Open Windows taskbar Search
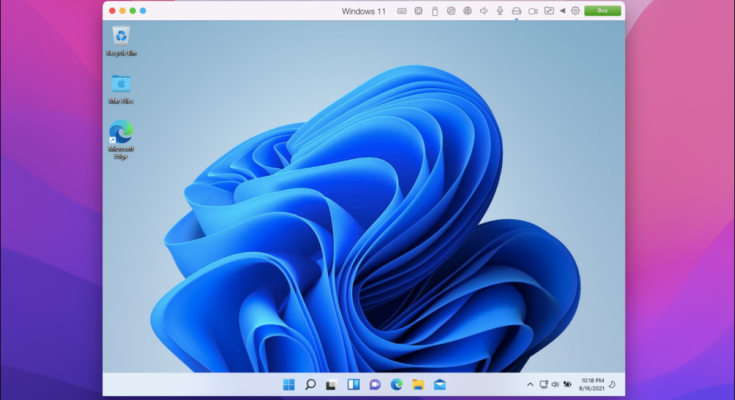The image size is (735, 400). click(x=310, y=384)
